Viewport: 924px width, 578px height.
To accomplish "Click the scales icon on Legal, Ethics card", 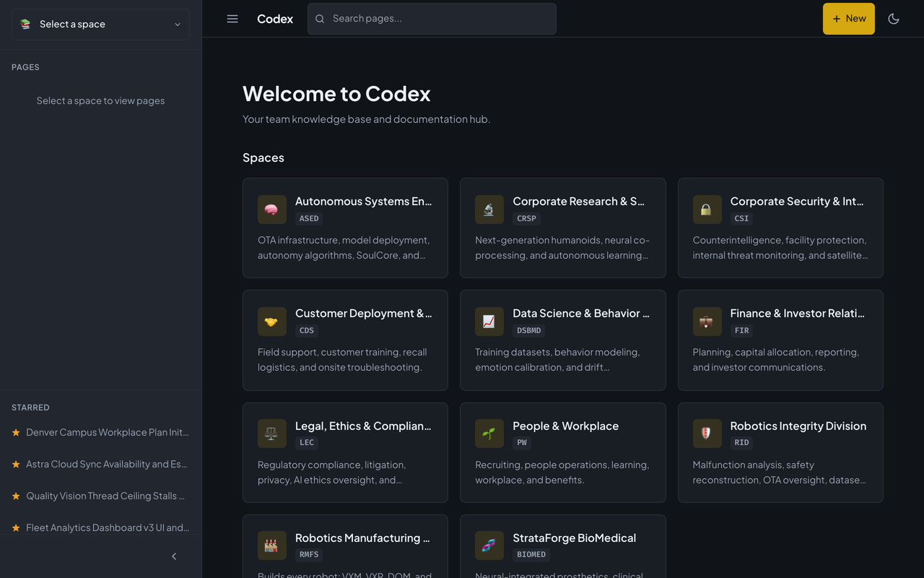I will (x=271, y=434).
